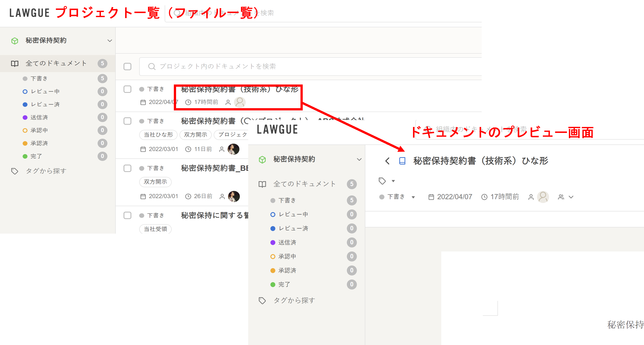This screenshot has width=644, height=345.
Task: Click the dark avatar on 11日前 row
Action: point(233,149)
